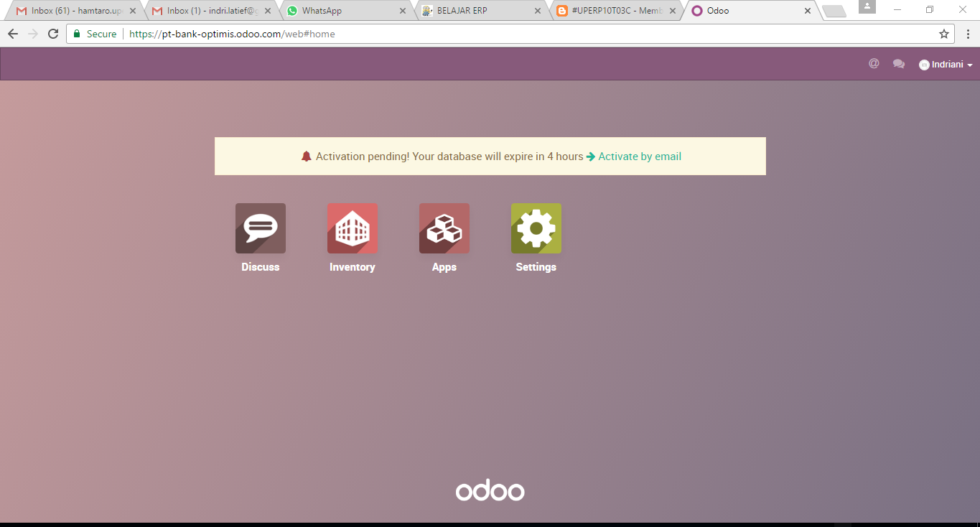Image resolution: width=980 pixels, height=527 pixels.
Task: Open the Settings app
Action: [536, 228]
